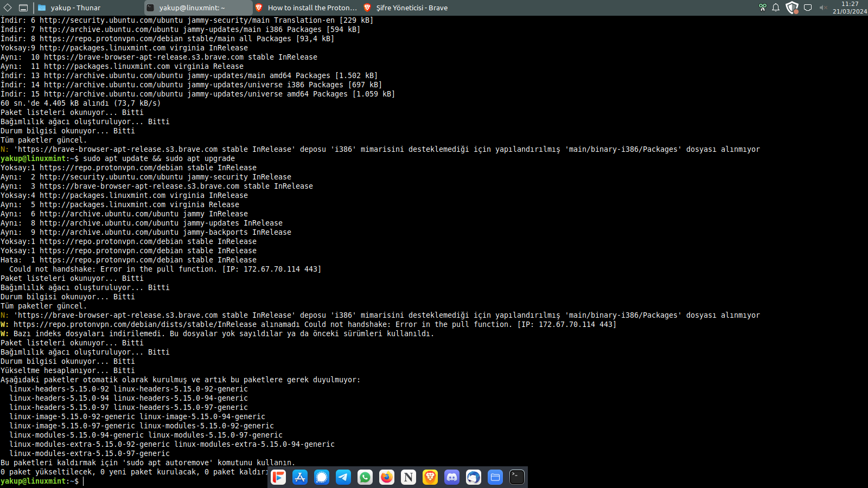
Task: Click the '60 sn.'de 4.405 kB alındı' line
Action: [x=81, y=103]
